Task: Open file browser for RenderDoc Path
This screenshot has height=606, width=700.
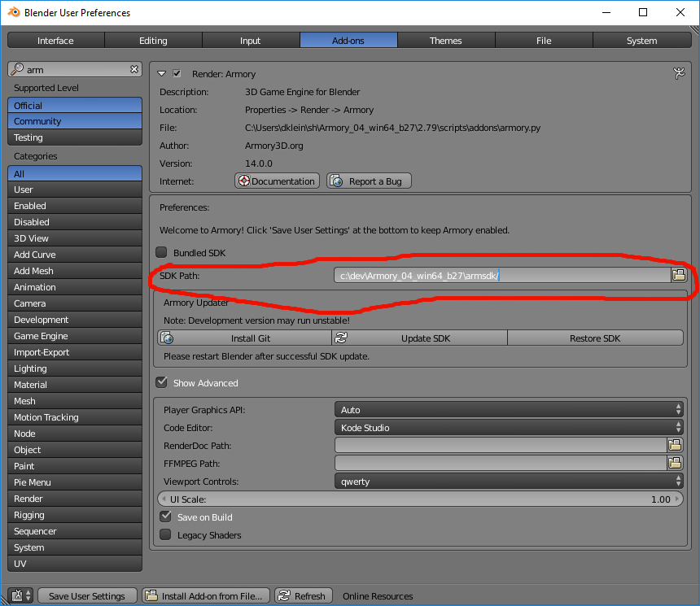Action: click(676, 445)
